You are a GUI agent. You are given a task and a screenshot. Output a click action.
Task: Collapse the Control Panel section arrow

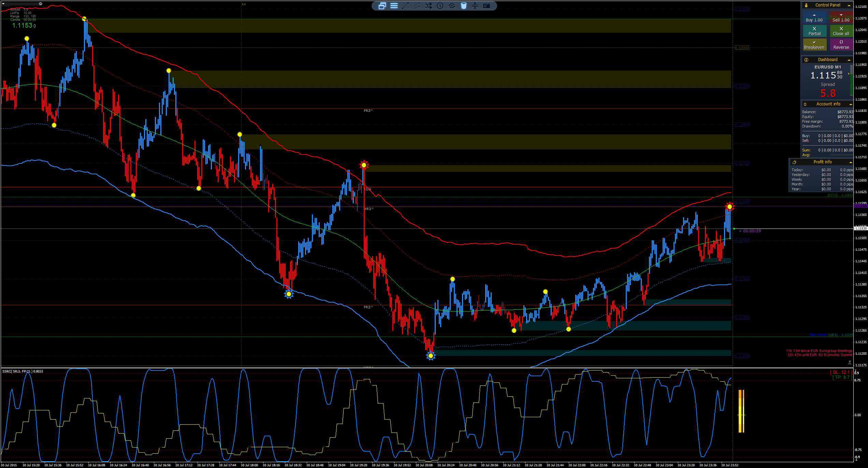(849, 5)
